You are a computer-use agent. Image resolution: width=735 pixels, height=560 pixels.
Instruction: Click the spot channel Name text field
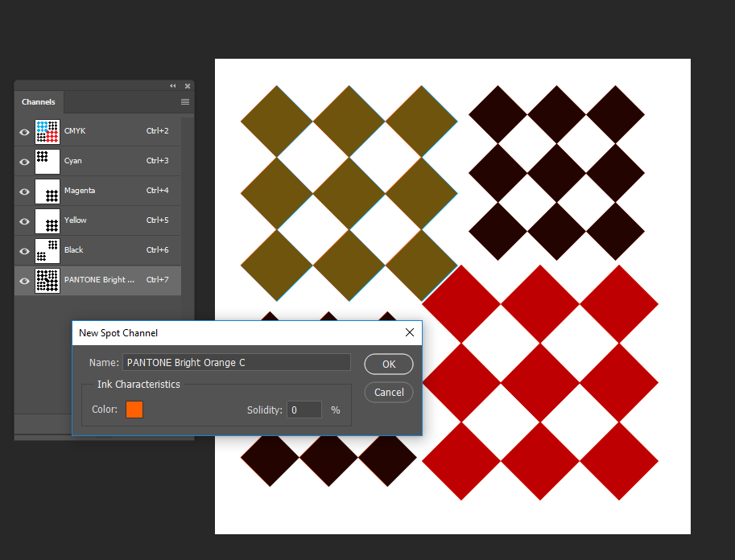click(237, 363)
